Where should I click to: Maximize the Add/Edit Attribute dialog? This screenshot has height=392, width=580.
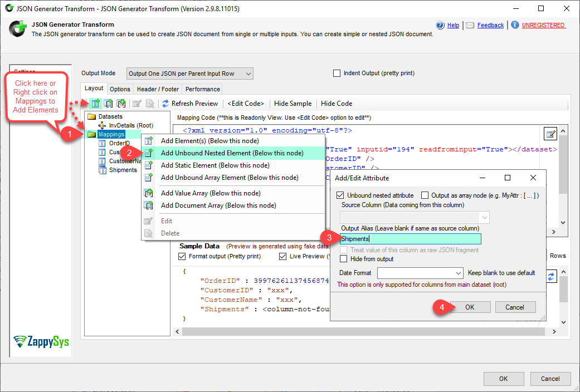pyautogui.click(x=508, y=178)
